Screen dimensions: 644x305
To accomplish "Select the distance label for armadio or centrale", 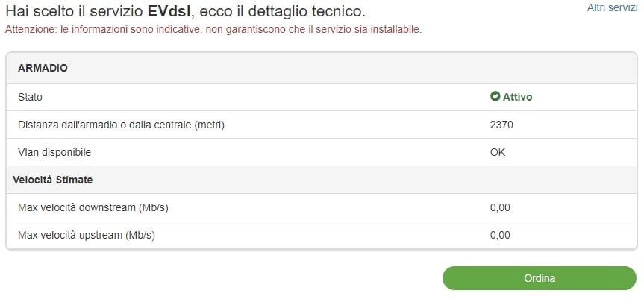I will coord(121,125).
